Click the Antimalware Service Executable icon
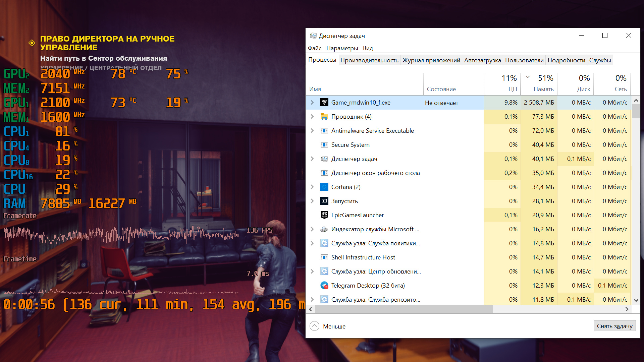 tap(324, 131)
